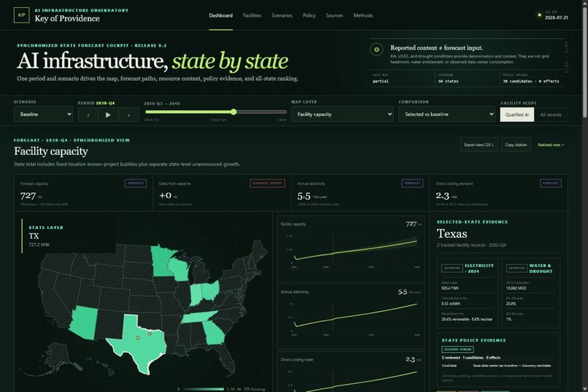
Task: Click the '505.4 TWh' retail sales value
Action: click(x=450, y=288)
